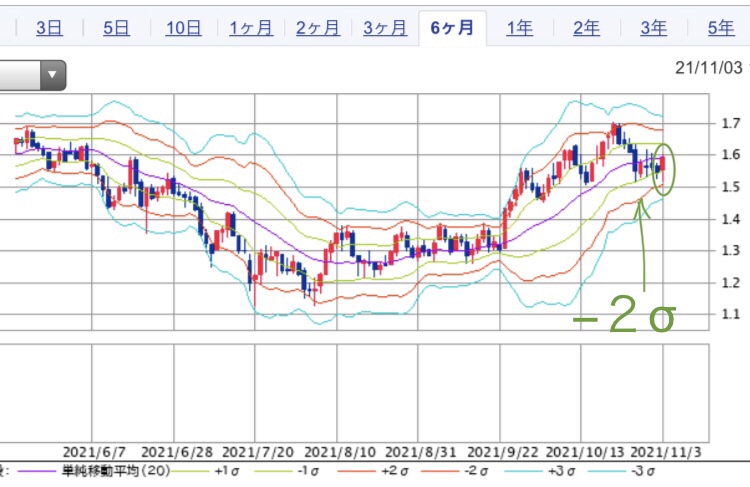Image resolution: width=750 pixels, height=487 pixels.
Task: Show the 1年 chart range
Action: tap(519, 28)
